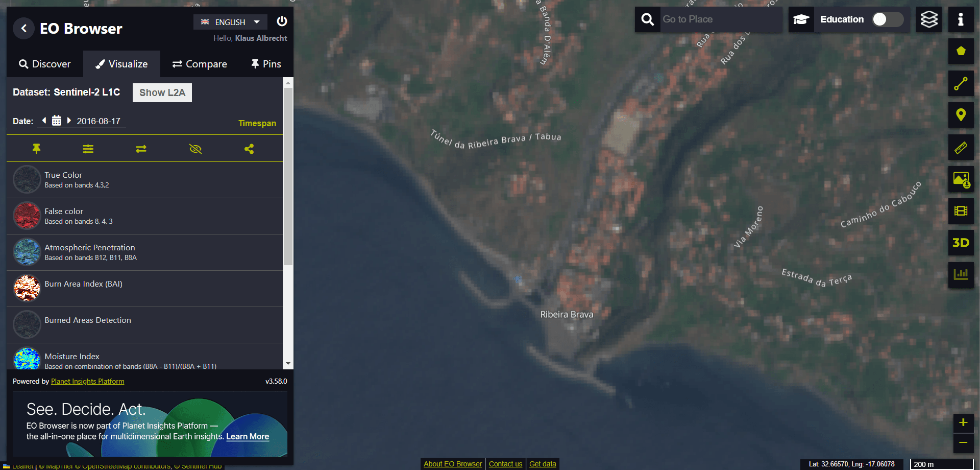980x470 pixels.
Task: Switch to 3D view mode
Action: tap(961, 243)
